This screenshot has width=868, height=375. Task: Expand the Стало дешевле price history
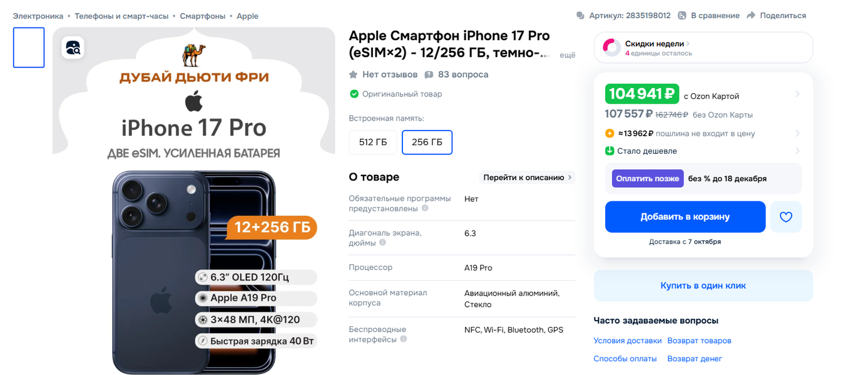click(x=703, y=151)
